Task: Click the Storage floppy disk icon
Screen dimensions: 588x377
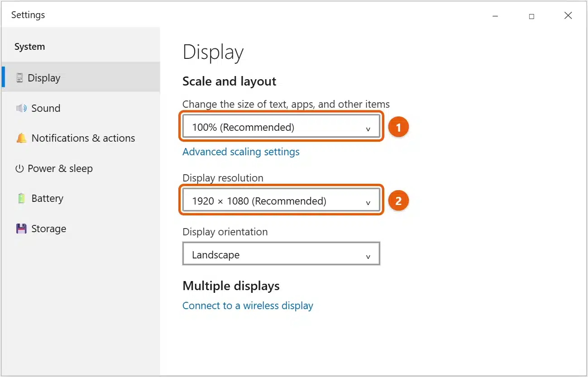Action: click(x=21, y=229)
